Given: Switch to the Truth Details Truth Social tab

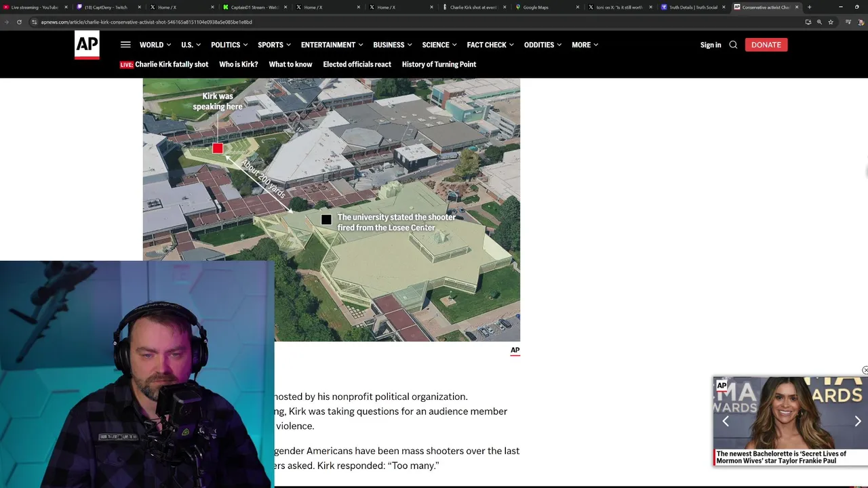Looking at the screenshot, I should (692, 7).
